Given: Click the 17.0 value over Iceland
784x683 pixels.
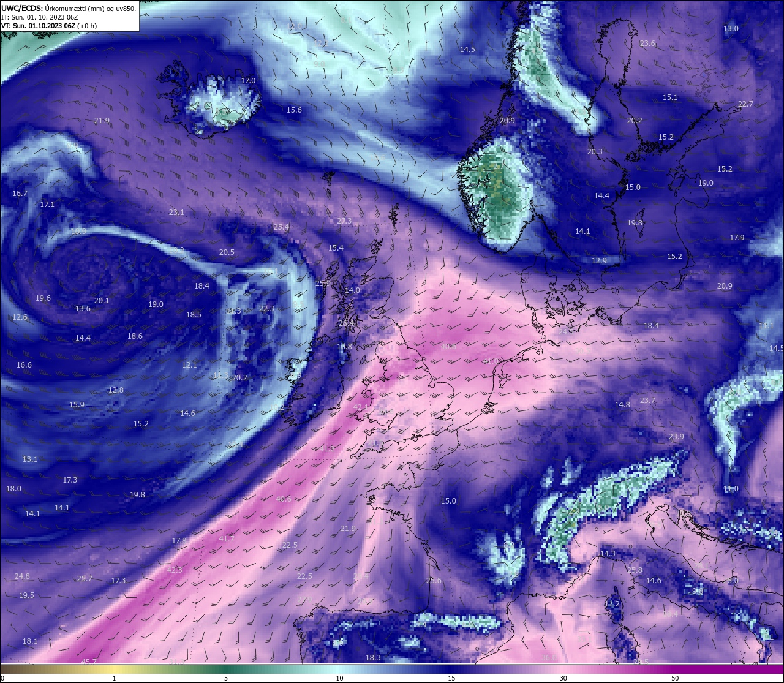Looking at the screenshot, I should pos(248,81).
